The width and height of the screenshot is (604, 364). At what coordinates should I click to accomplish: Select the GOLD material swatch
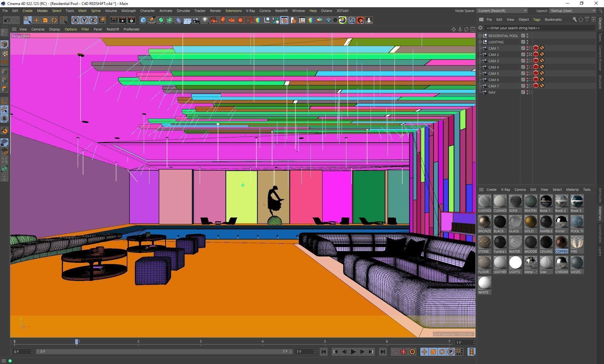click(530, 222)
